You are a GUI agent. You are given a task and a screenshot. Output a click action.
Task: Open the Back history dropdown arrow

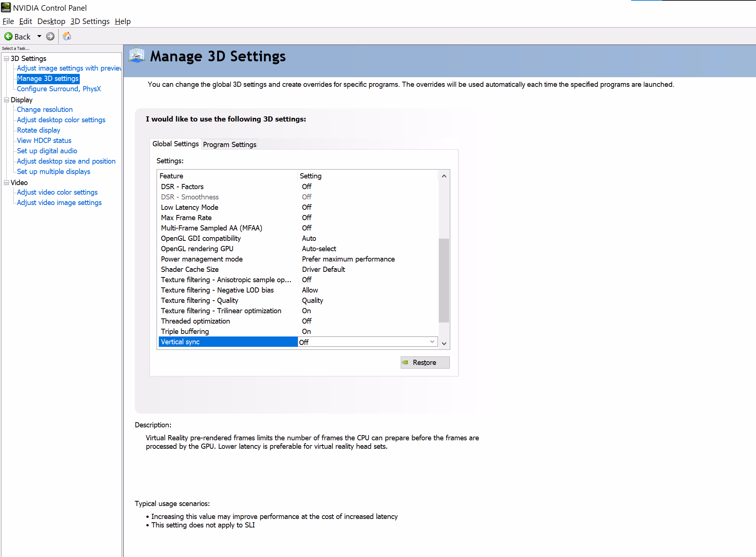coord(39,37)
